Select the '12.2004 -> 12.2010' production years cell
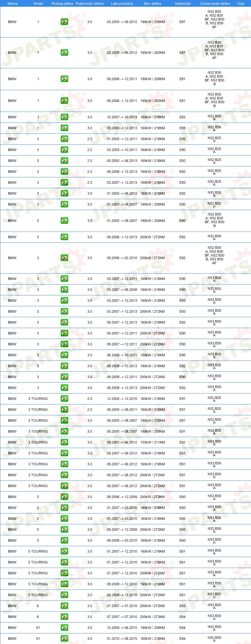Viewport: 251px width, 644px height. [122, 399]
